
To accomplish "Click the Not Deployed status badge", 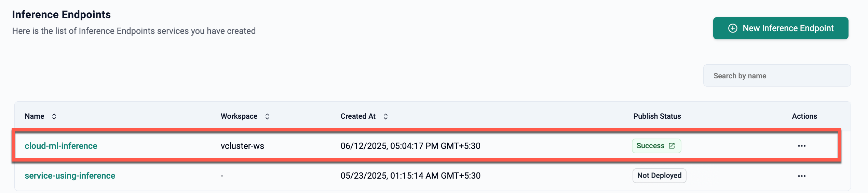I will click(659, 176).
